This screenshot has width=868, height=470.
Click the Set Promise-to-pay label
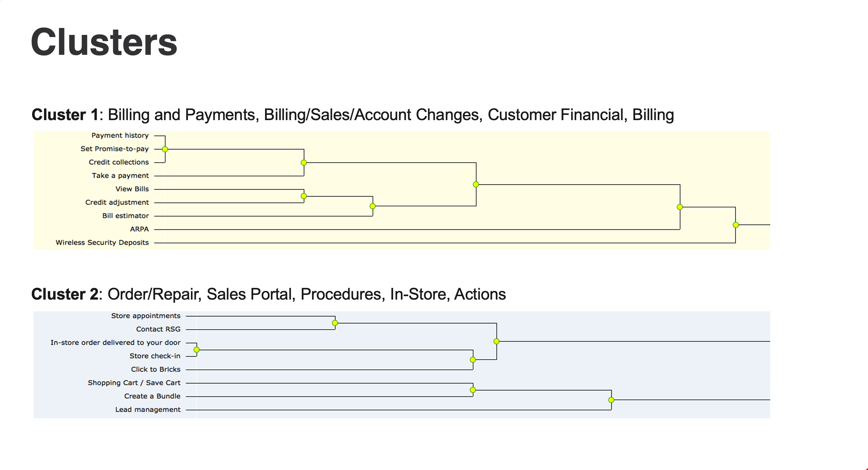tap(115, 149)
